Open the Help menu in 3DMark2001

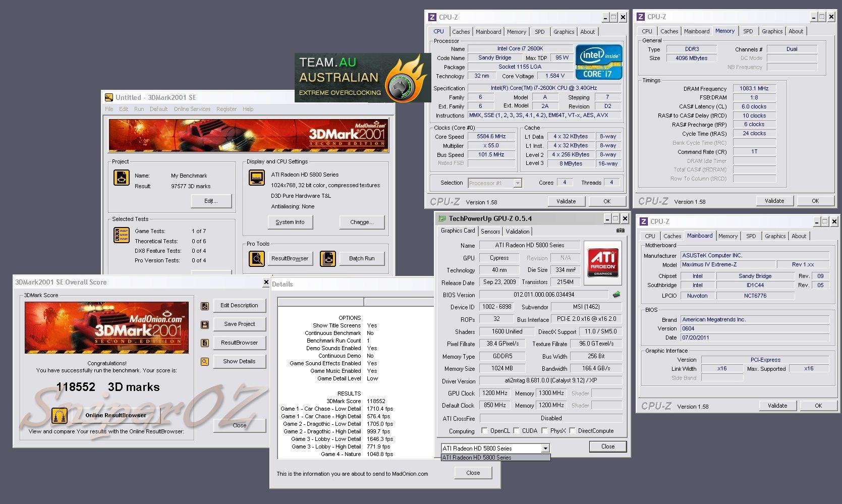(x=248, y=109)
